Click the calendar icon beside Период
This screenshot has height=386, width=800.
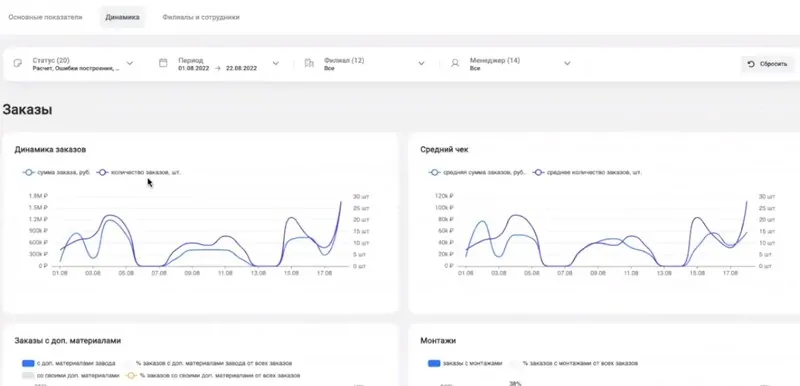click(163, 63)
